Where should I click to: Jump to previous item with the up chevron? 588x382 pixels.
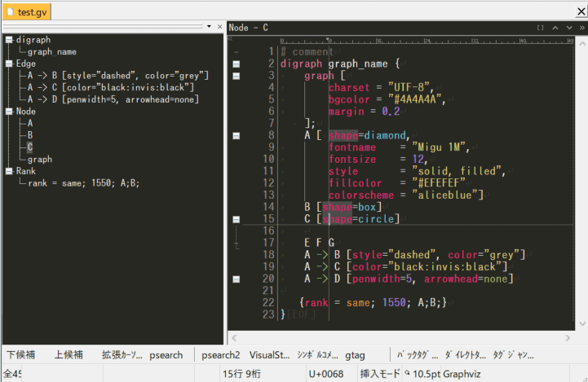pyautogui.click(x=555, y=28)
